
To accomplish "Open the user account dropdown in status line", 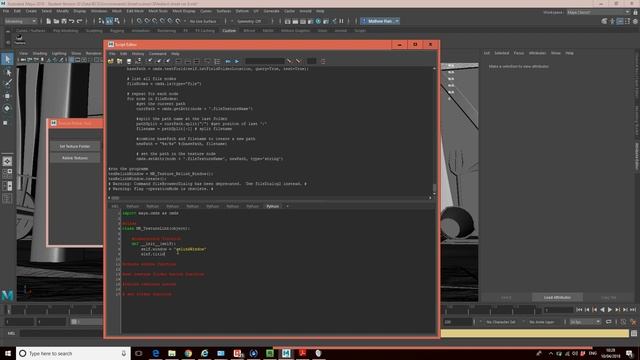I will click(380, 21).
